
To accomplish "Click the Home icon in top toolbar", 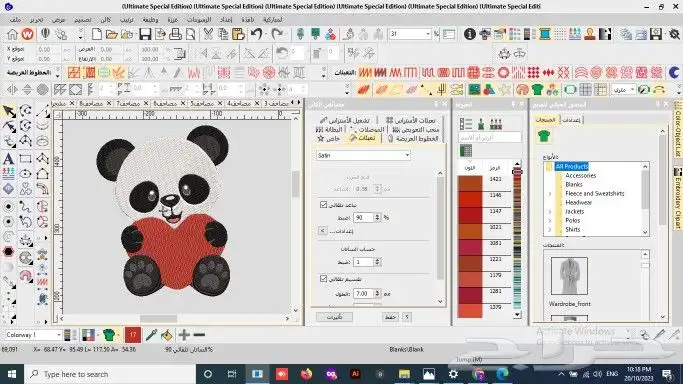I will coord(12,34).
